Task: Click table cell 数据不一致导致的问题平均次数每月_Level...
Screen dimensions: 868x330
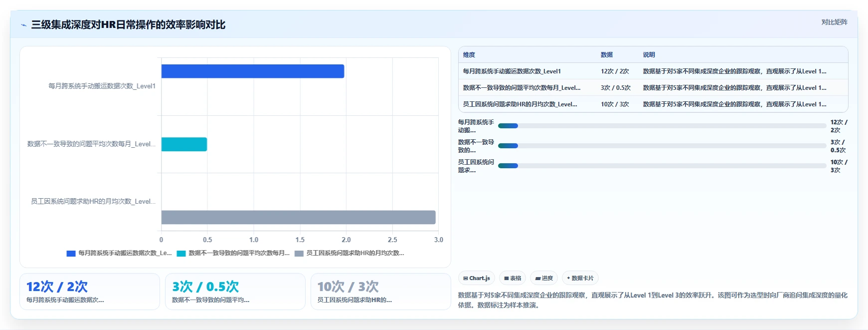Action: pyautogui.click(x=521, y=88)
